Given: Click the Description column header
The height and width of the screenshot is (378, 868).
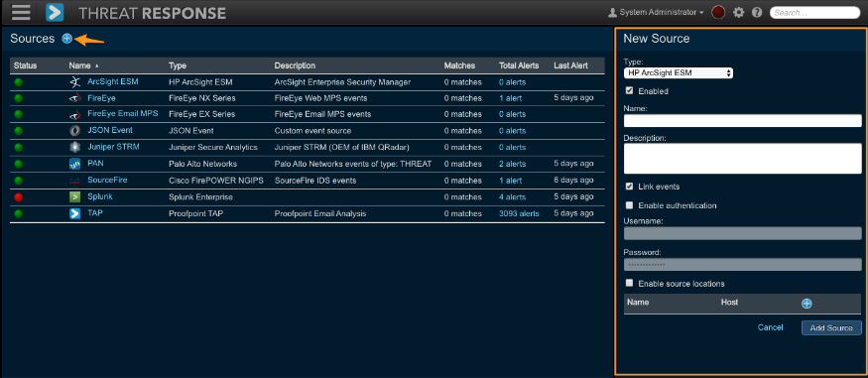Looking at the screenshot, I should [295, 65].
